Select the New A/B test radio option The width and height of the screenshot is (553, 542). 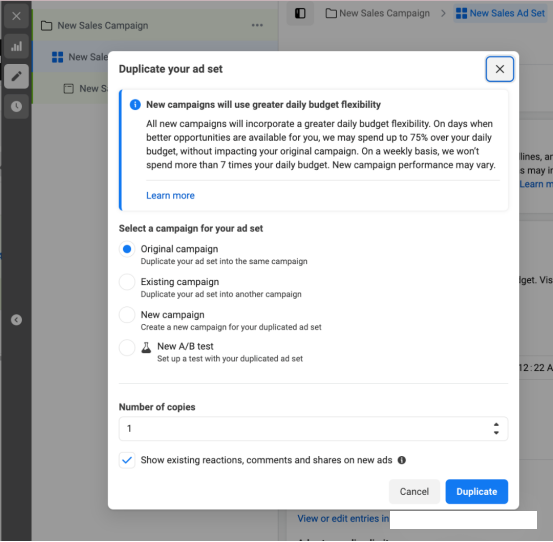(127, 348)
